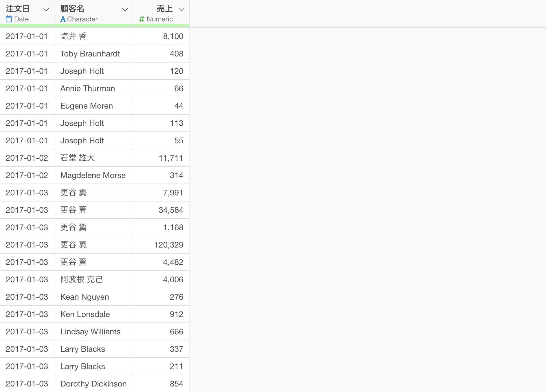Select the Dorothy Dickinson cell
The image size is (546, 392).
[94, 384]
